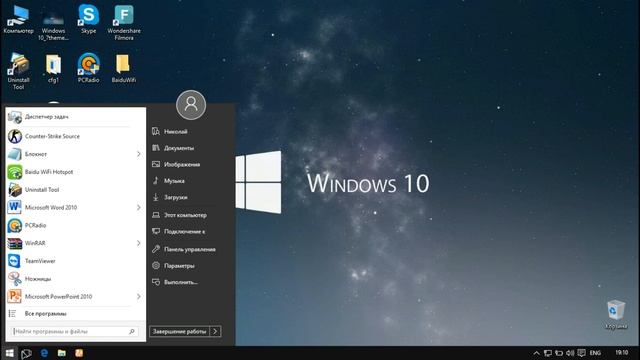
Task: Open Панель управления link
Action: (184, 249)
